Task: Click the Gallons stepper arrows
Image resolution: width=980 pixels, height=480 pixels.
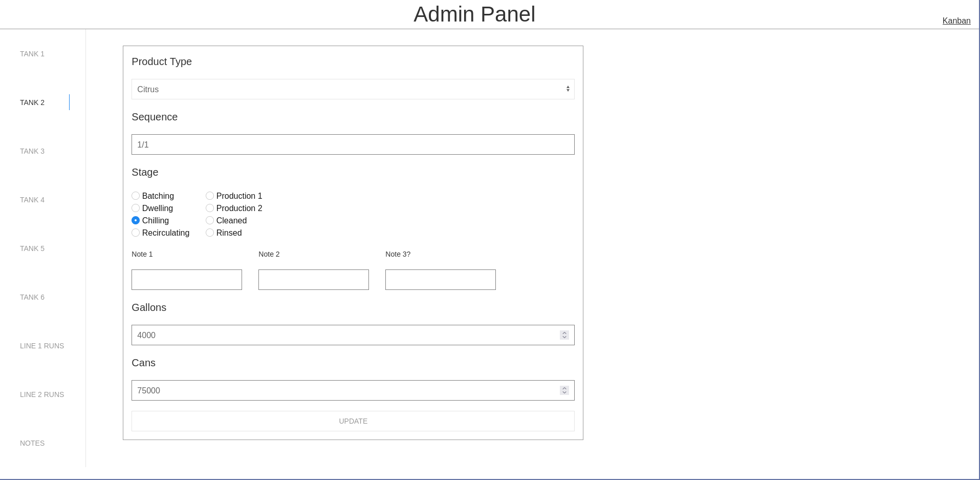Action: [x=564, y=335]
